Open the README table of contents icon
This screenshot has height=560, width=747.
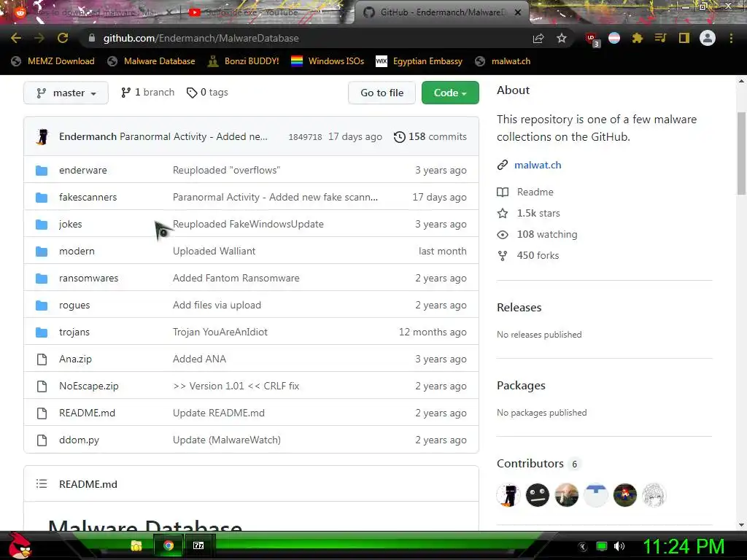pos(42,484)
